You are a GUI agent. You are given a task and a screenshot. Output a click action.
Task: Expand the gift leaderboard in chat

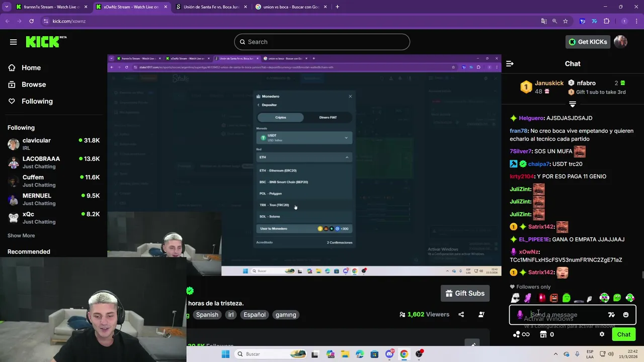pyautogui.click(x=573, y=104)
